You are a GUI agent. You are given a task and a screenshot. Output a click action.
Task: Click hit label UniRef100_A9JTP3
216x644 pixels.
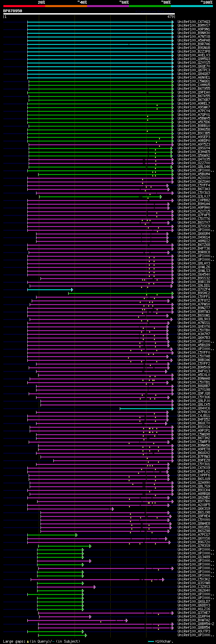[194, 631]
